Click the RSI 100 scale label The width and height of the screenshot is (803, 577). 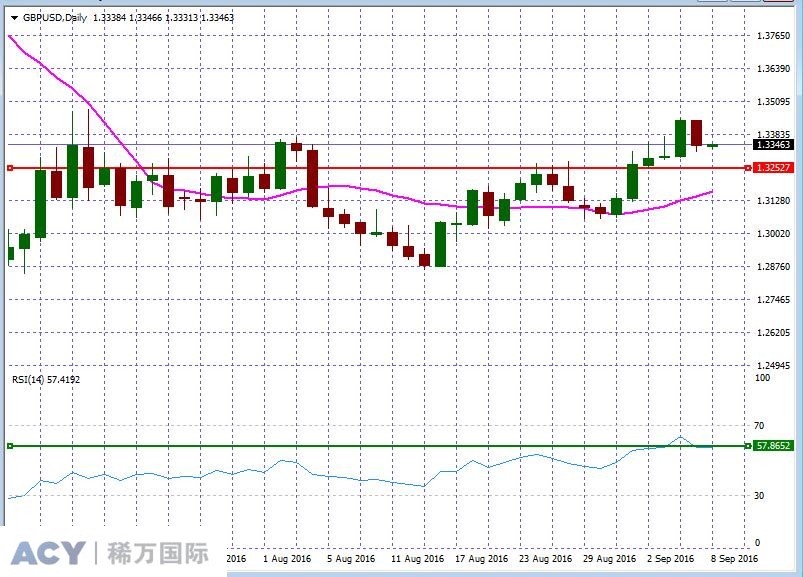763,378
